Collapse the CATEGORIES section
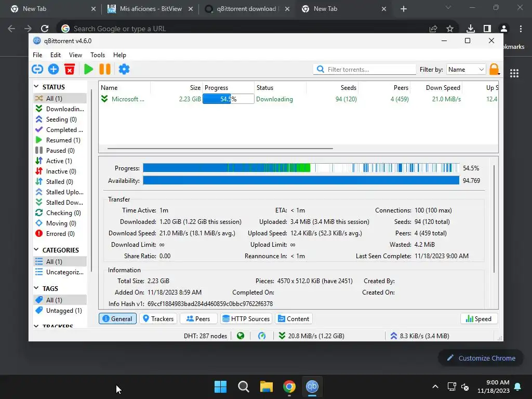The width and height of the screenshot is (532, 399). point(36,250)
